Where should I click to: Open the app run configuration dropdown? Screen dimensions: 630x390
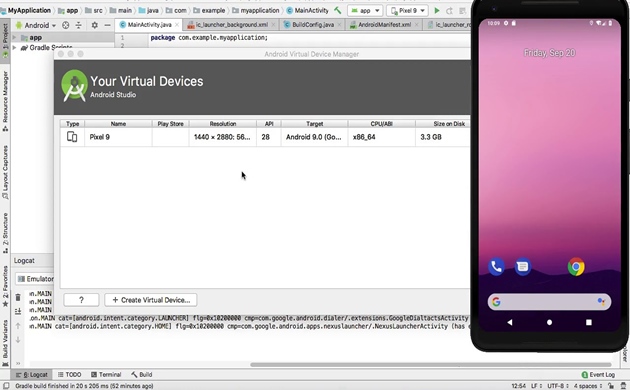pos(365,11)
